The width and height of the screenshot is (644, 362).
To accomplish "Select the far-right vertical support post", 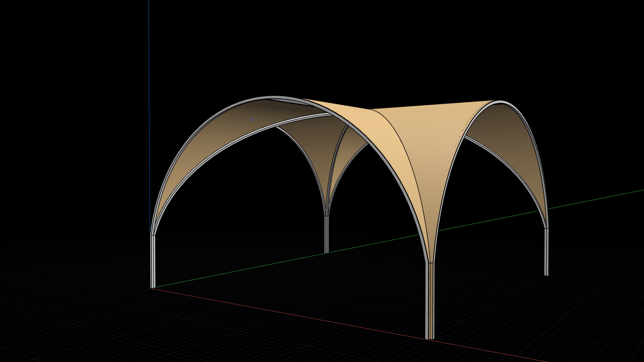I will tap(546, 252).
